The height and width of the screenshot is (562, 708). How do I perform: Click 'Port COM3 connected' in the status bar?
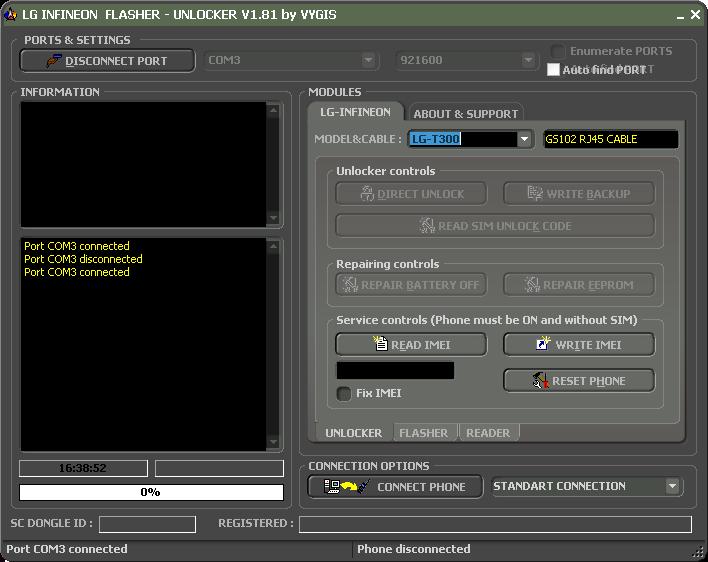coord(67,549)
